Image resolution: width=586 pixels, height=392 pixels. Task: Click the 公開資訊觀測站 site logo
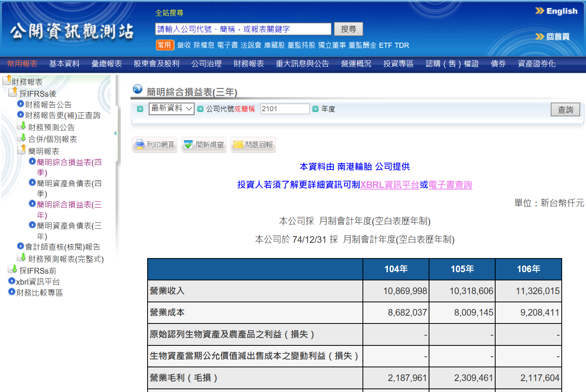[72, 31]
